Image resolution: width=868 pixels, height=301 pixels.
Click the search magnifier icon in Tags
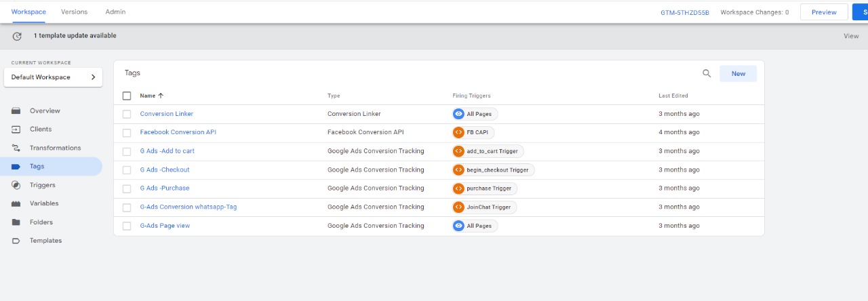(x=707, y=74)
